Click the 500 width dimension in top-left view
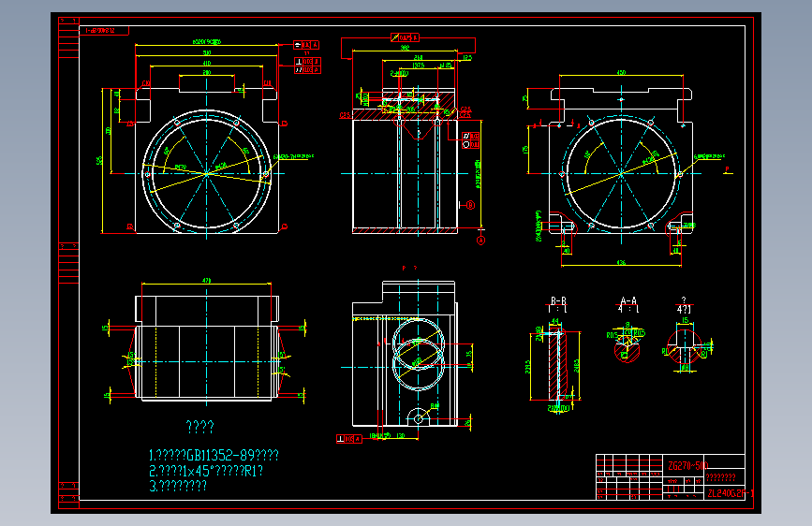 click(207, 52)
